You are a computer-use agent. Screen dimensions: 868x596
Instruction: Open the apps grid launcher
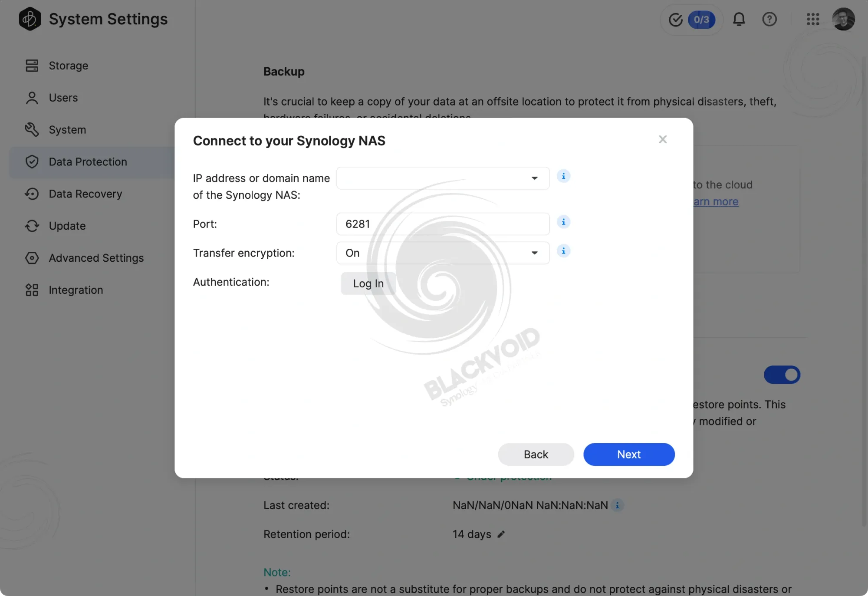(812, 19)
